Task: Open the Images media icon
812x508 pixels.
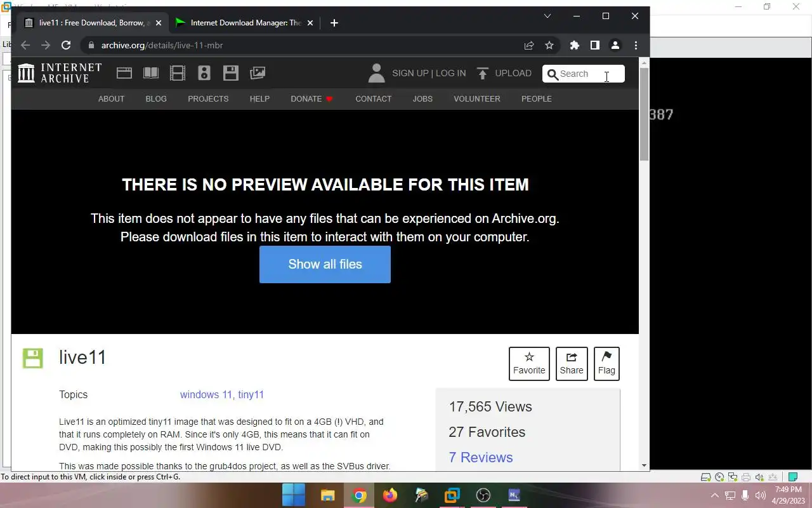Action: point(258,73)
